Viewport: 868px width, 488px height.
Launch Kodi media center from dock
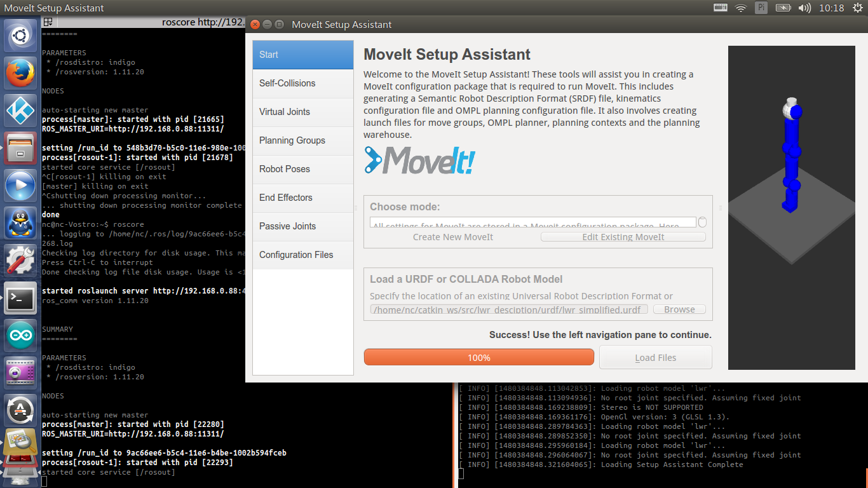(21, 110)
